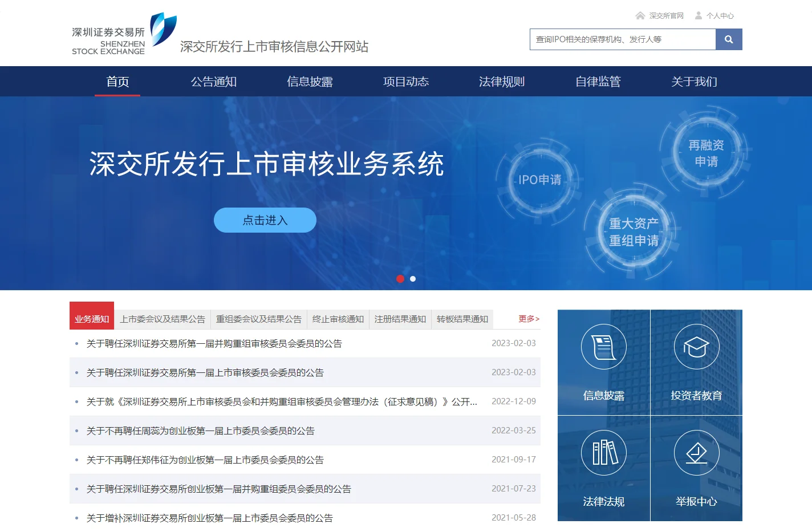Open the 投资者教育 graduation cap tile

coord(696,363)
